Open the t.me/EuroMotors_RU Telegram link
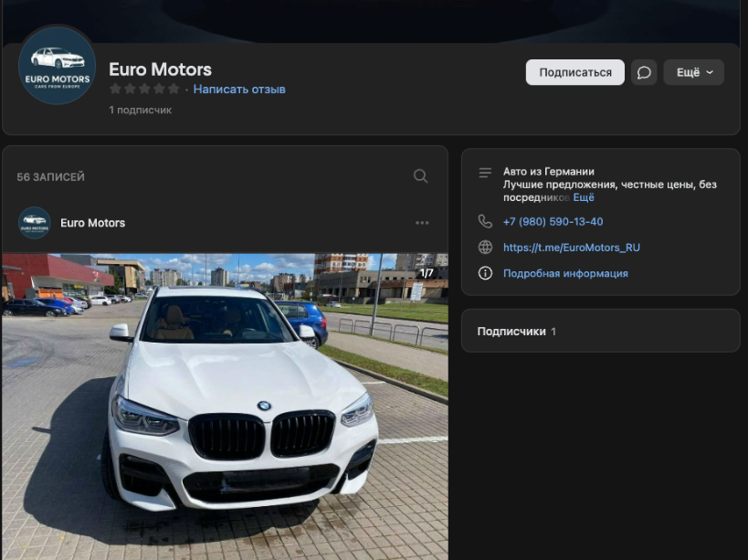748x560 pixels. tap(572, 247)
